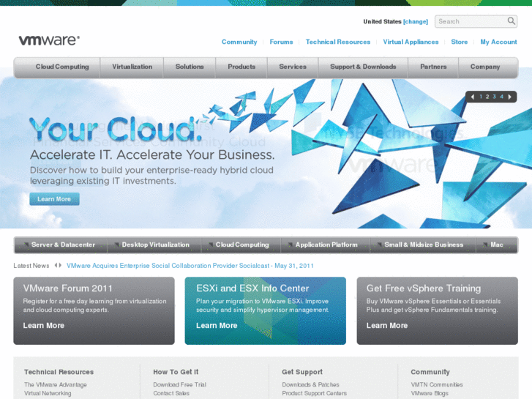Expand the Server & Datacenter tab
This screenshot has height=399, width=532.
coord(61,245)
